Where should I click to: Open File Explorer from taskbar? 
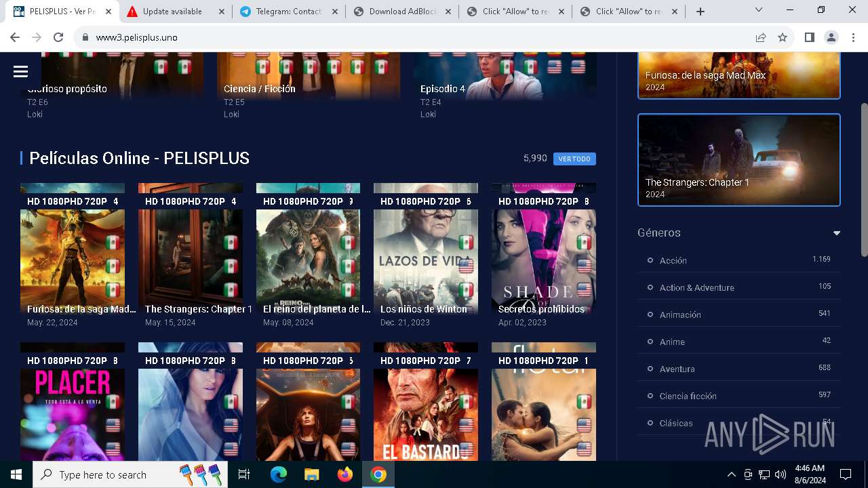311,474
